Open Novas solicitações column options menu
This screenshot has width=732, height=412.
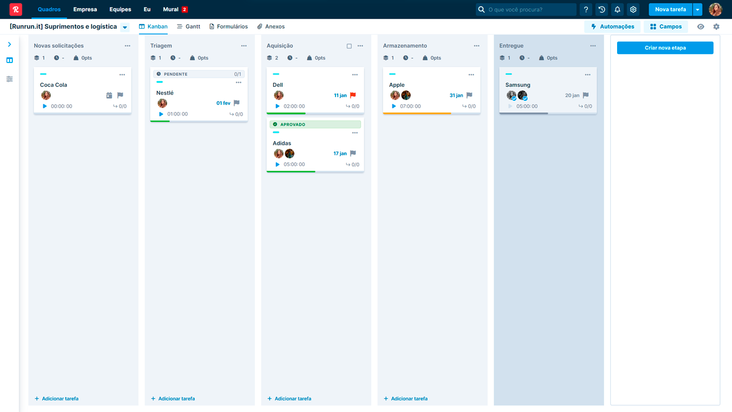[127, 46]
